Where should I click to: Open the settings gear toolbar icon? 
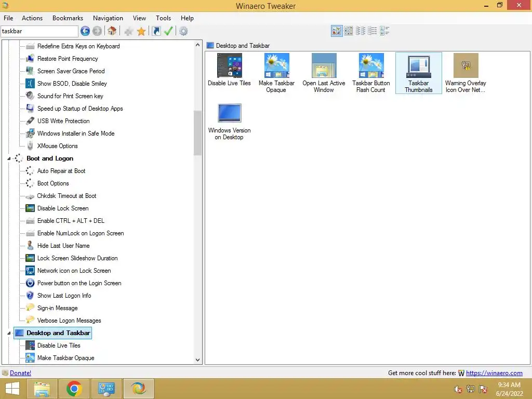click(183, 31)
